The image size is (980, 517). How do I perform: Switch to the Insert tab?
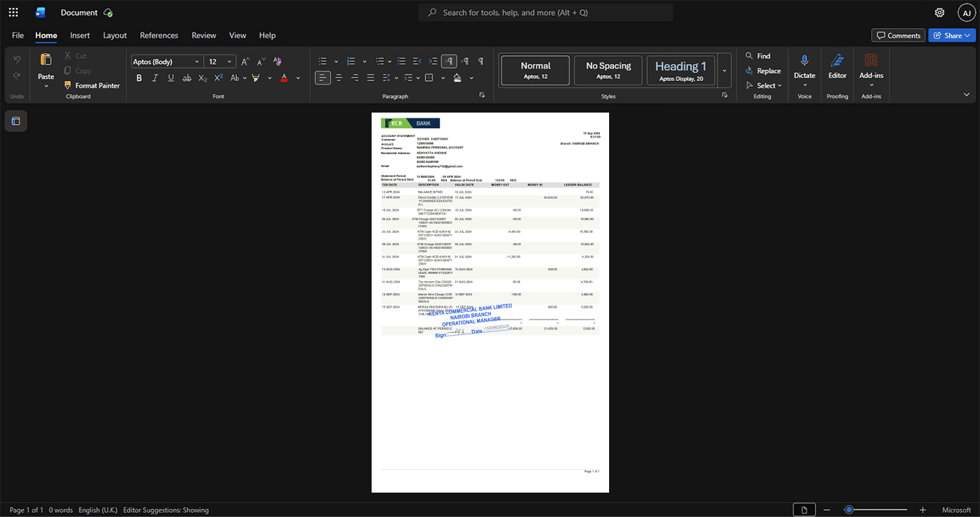coord(80,35)
